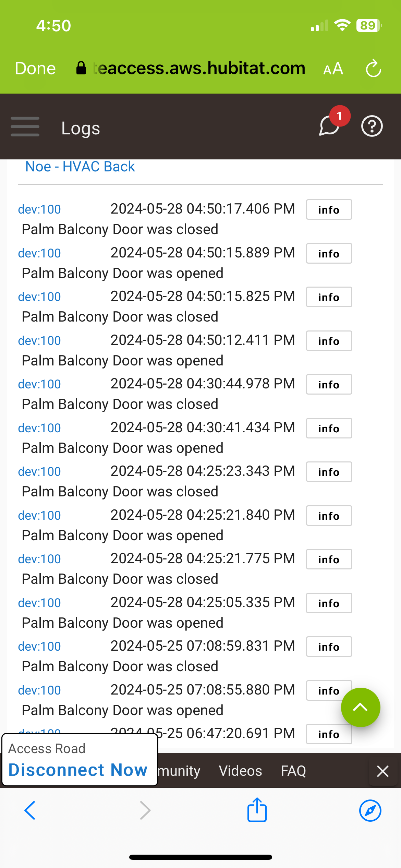Tap the green scroll-to-top arrow button
The image size is (401, 868).
coord(360,707)
